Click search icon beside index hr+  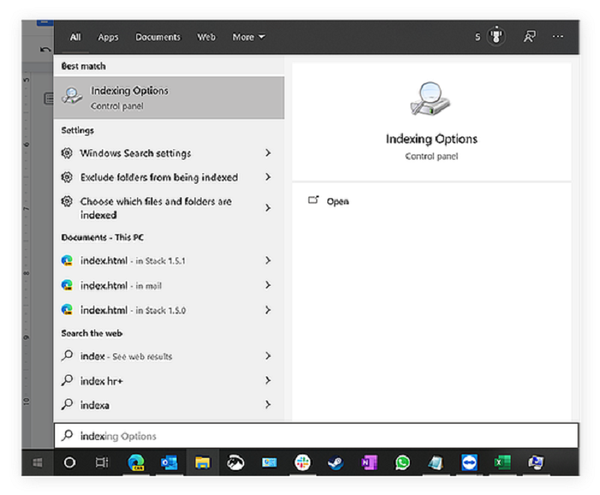[x=67, y=380]
